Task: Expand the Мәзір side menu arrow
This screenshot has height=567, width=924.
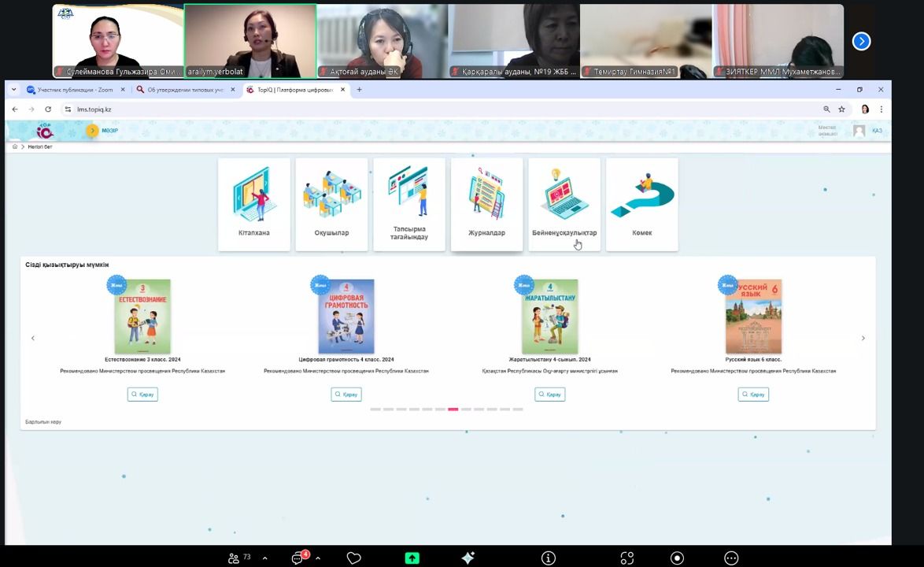Action: point(92,131)
